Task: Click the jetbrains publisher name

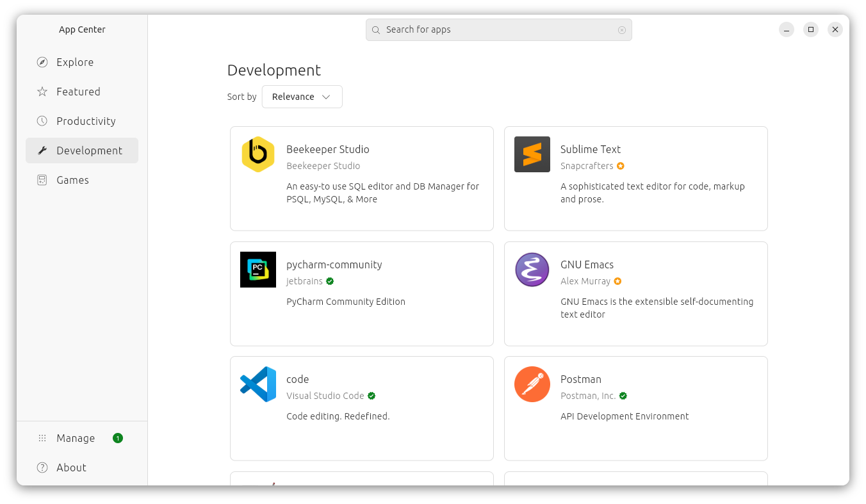Action: coord(304,281)
